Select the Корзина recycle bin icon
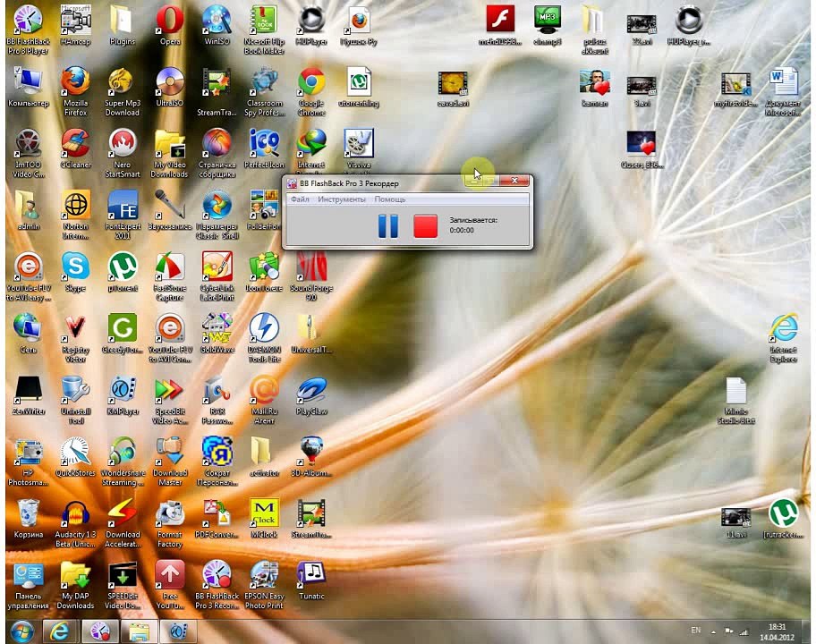 pos(28,519)
